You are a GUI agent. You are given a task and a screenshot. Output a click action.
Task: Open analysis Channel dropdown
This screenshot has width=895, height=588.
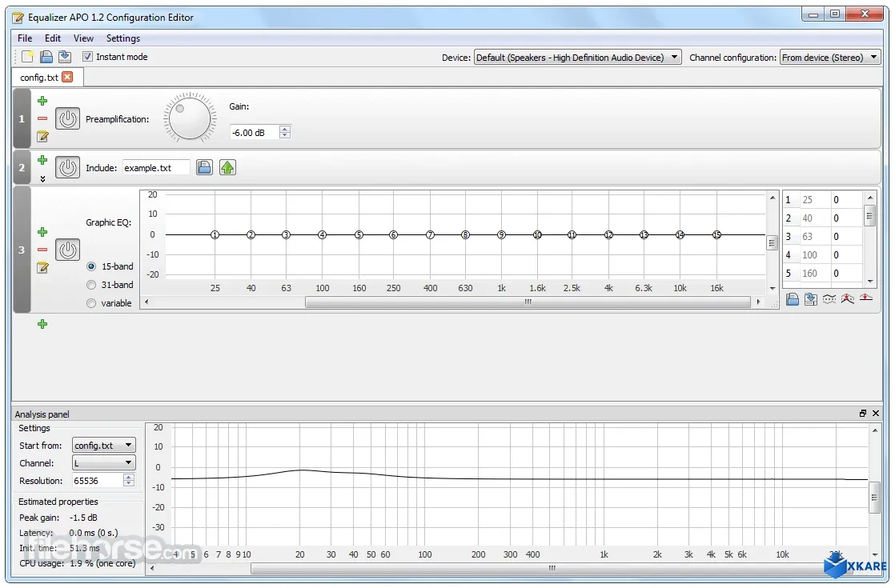click(x=104, y=463)
